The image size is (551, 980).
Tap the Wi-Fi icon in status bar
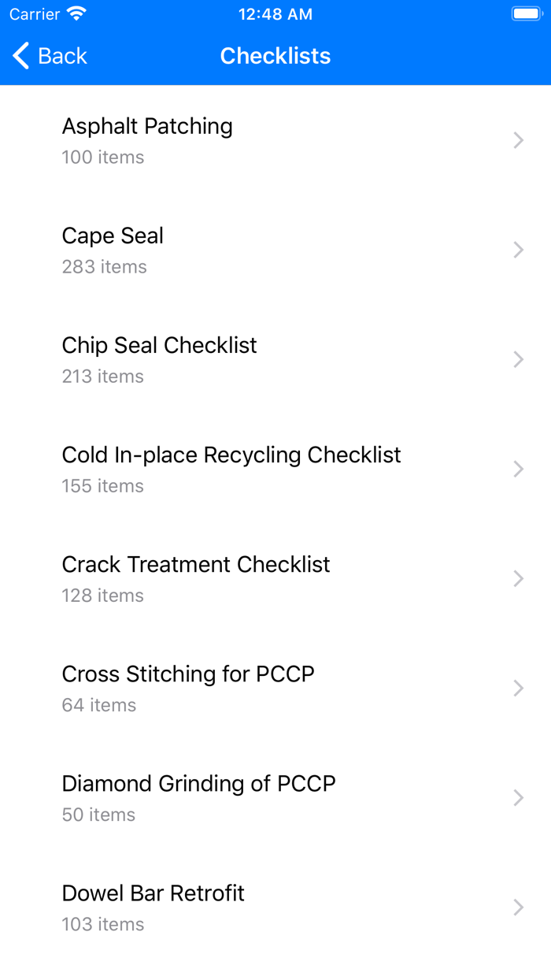point(74,13)
